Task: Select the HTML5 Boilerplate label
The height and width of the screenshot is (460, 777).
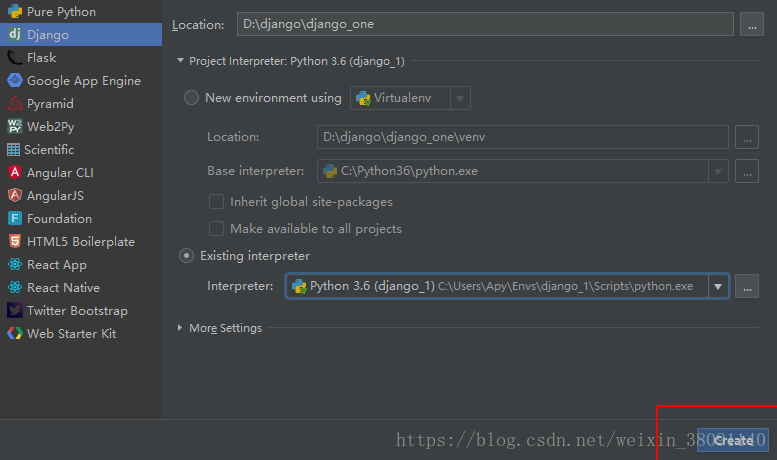Action: 81,241
